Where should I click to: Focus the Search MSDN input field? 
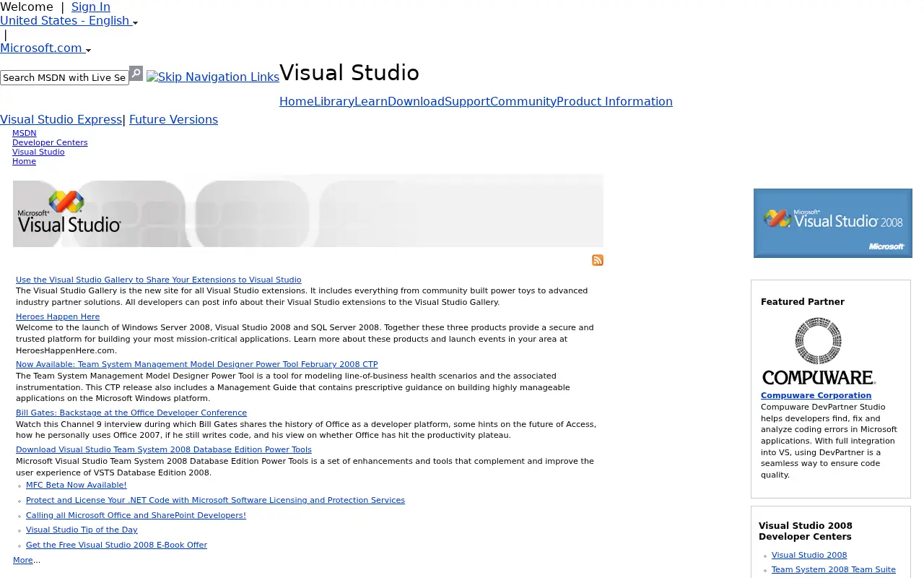click(x=64, y=77)
